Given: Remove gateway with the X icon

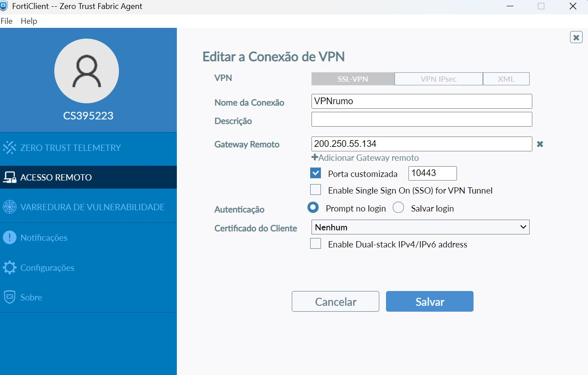Looking at the screenshot, I should tap(540, 144).
